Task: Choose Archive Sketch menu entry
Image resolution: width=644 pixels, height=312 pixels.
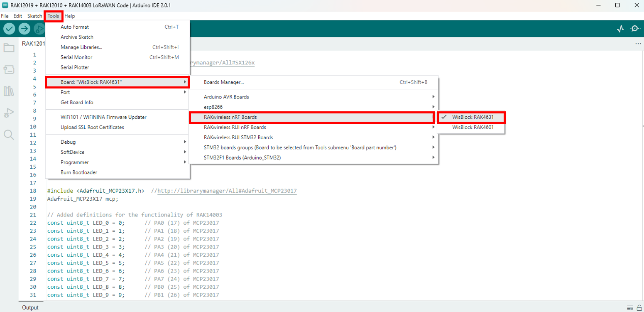Action: (x=118, y=37)
